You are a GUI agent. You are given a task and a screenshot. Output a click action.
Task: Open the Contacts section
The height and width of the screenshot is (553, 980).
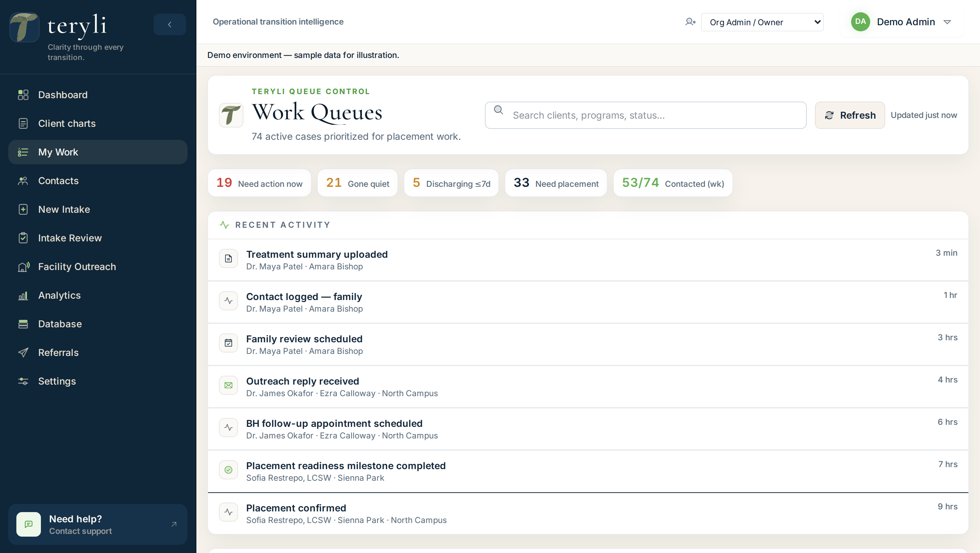(x=98, y=181)
